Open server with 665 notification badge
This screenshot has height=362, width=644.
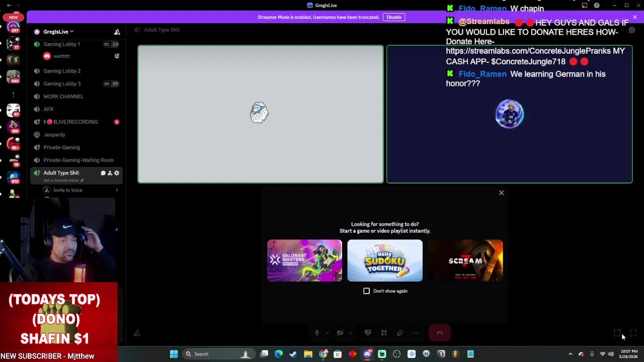pyautogui.click(x=13, y=76)
